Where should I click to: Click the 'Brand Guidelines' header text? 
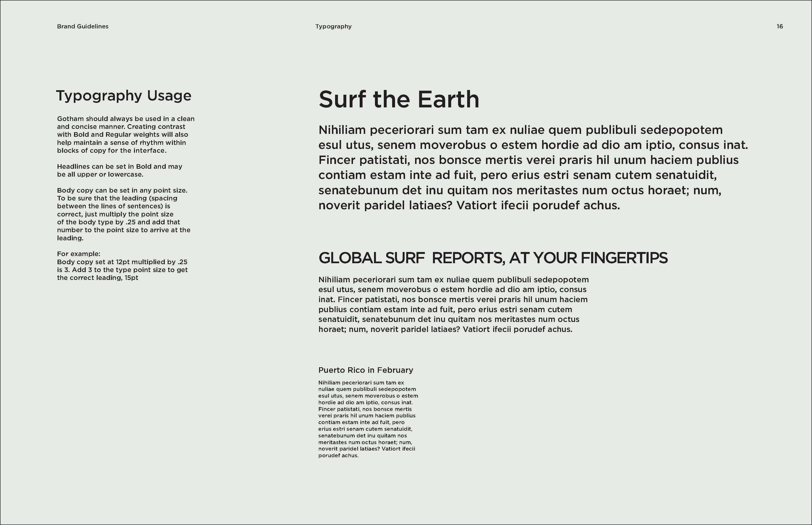click(x=83, y=26)
